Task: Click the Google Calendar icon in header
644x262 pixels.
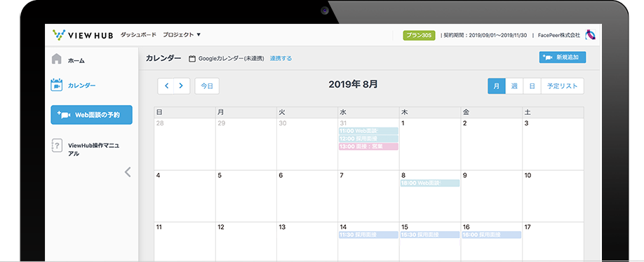Action: [192, 59]
